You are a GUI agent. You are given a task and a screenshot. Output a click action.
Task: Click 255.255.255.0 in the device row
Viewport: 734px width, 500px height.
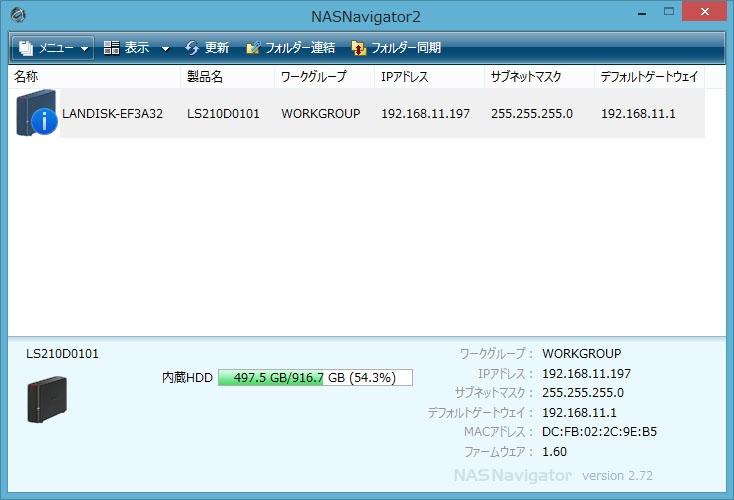pos(532,114)
